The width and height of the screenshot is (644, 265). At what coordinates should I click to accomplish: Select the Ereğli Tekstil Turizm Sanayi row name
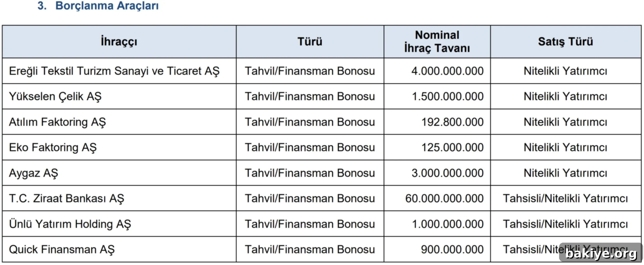[x=114, y=71]
